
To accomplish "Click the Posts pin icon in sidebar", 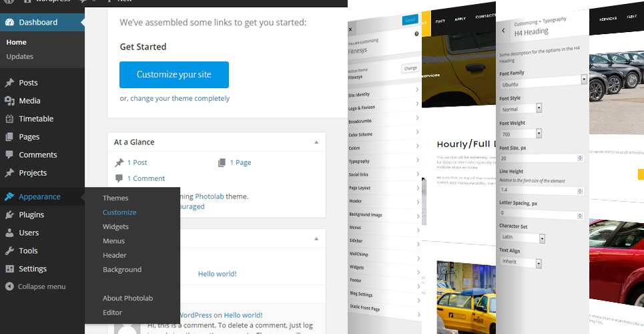I will 9,83.
